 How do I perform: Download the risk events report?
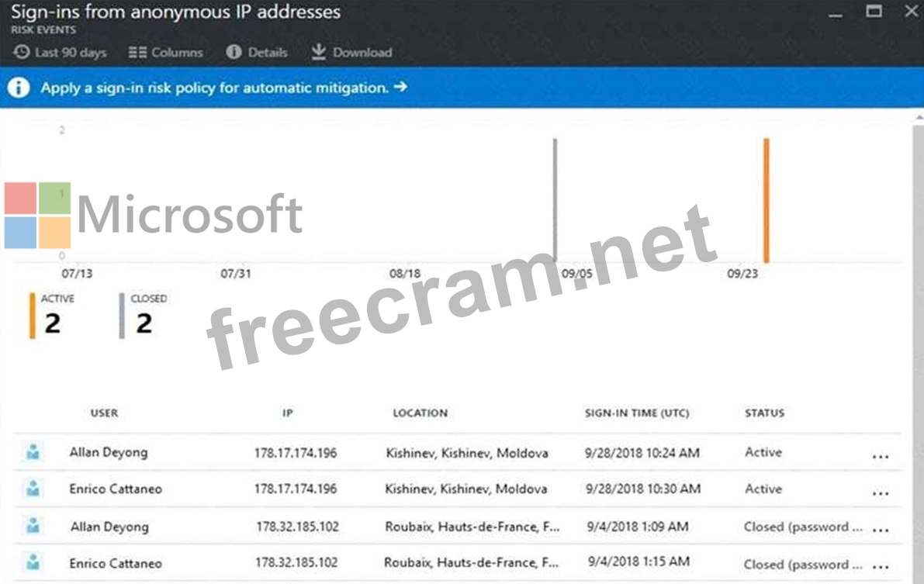351,53
